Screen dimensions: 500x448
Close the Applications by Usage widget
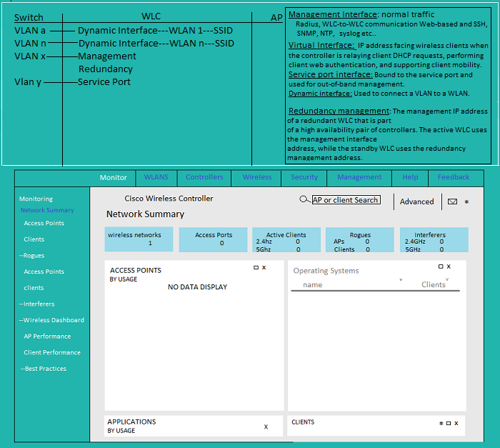[x=266, y=427]
